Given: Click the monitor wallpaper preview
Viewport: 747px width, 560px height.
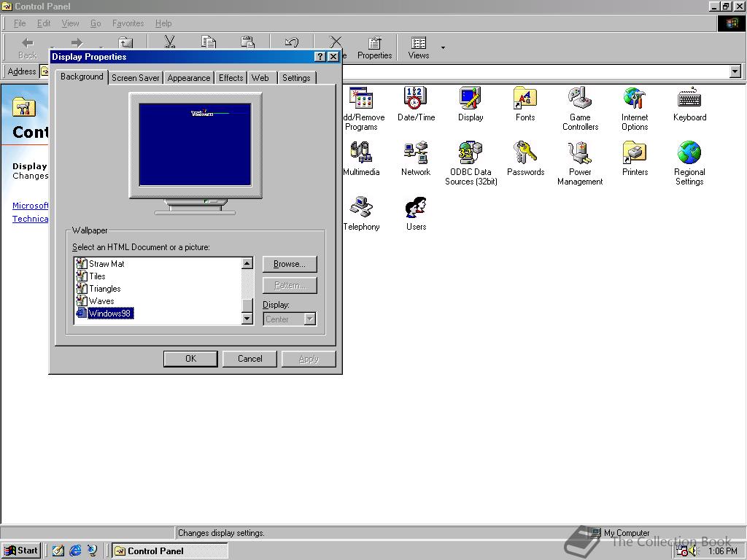Looking at the screenshot, I should tap(196, 145).
